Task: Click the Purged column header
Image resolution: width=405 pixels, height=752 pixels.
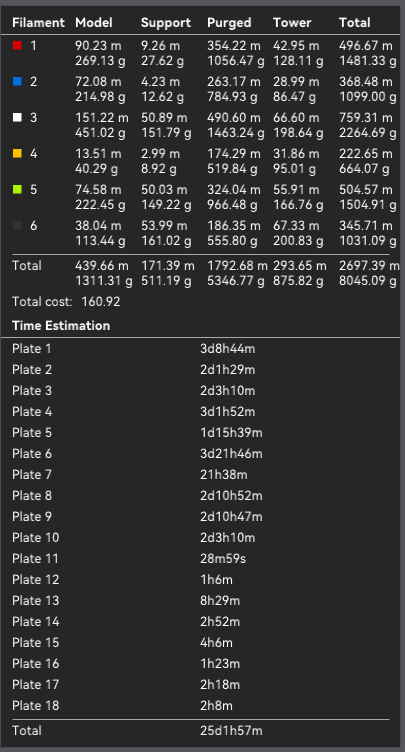Action: pos(229,23)
